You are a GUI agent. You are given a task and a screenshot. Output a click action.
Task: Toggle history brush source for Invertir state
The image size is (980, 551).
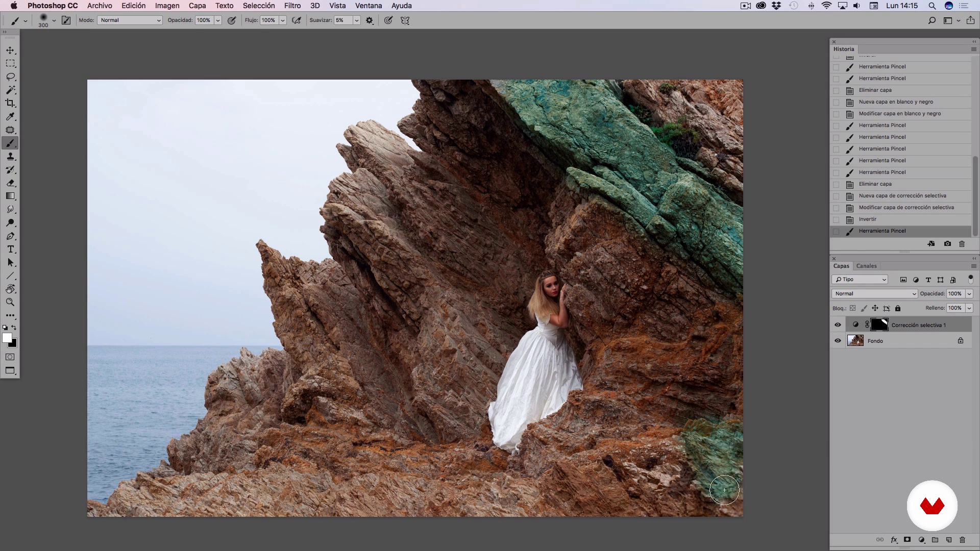point(836,219)
